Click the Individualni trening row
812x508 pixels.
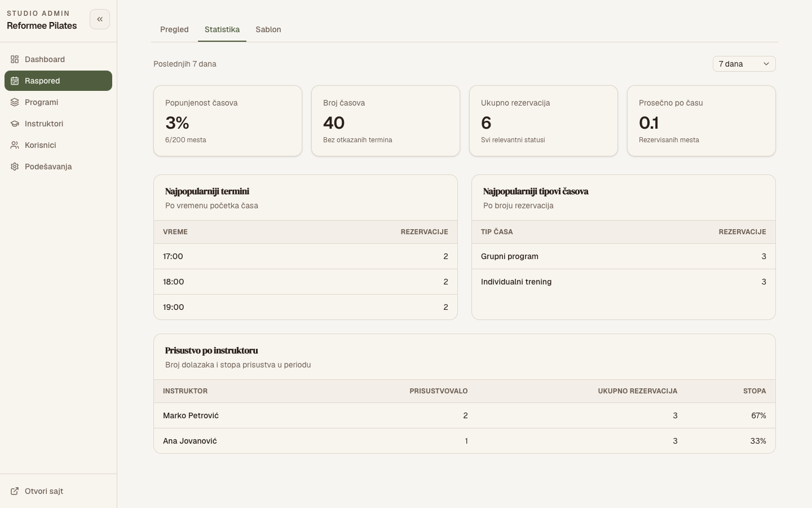click(624, 282)
